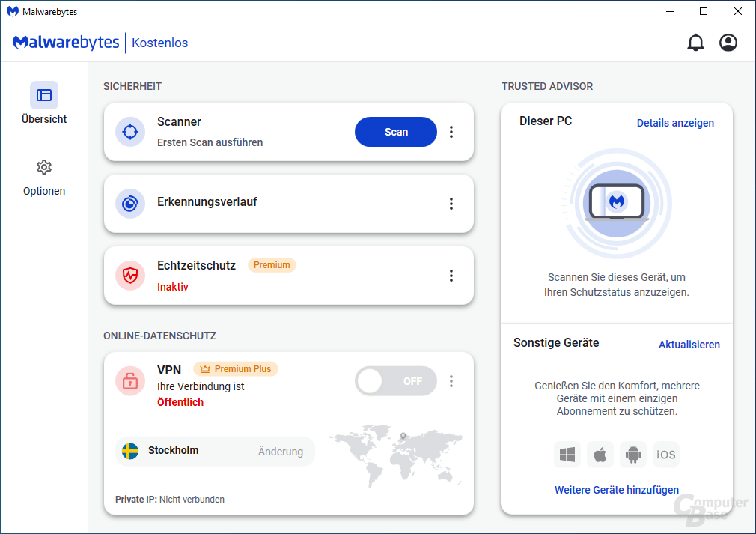Click the Details anzeigen link

click(x=675, y=123)
